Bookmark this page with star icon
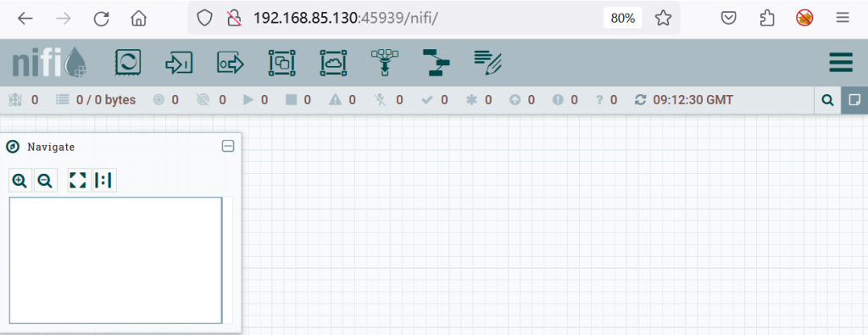The height and width of the screenshot is (335, 868). click(663, 19)
